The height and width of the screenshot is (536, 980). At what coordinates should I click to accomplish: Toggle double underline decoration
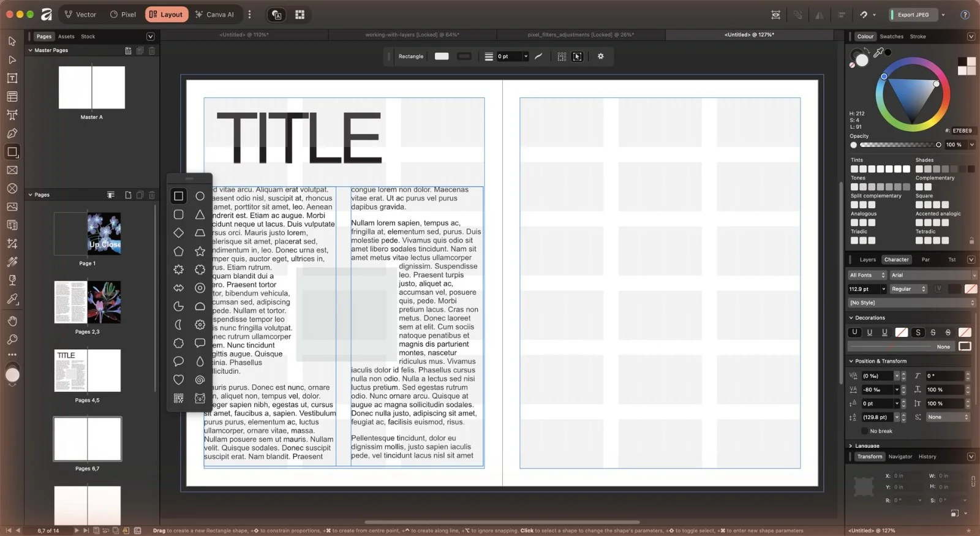coord(884,332)
